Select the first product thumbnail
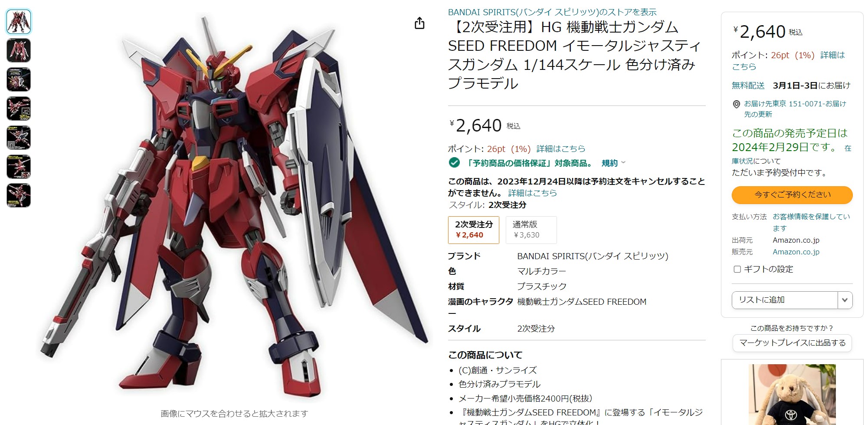Screen dimensions: 868x425 click(x=19, y=21)
